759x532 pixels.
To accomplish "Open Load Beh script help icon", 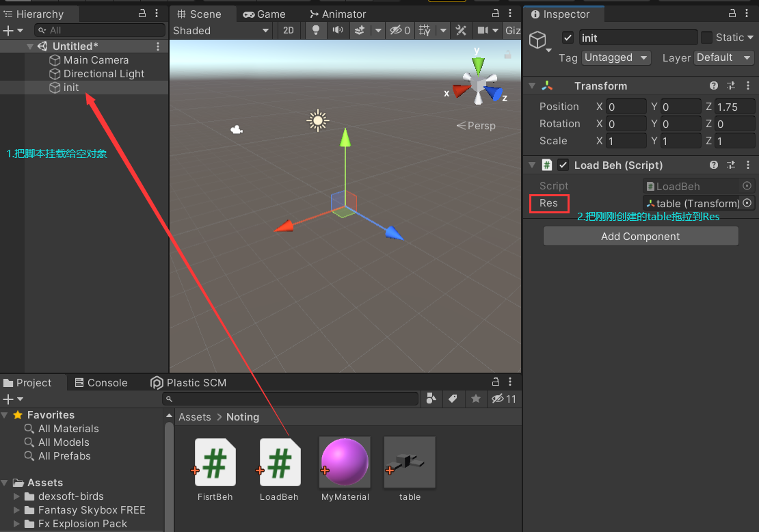I will tap(713, 165).
